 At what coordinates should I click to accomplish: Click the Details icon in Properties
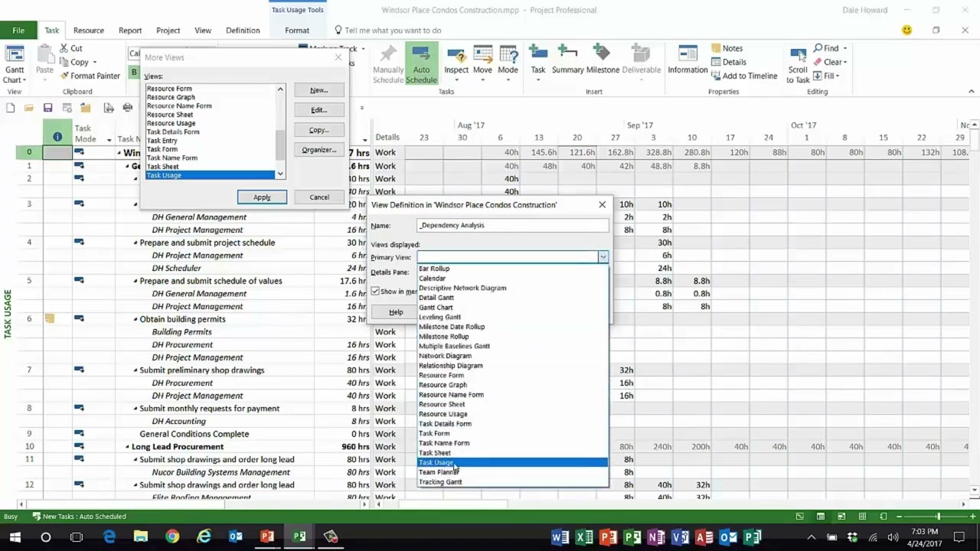pos(717,62)
